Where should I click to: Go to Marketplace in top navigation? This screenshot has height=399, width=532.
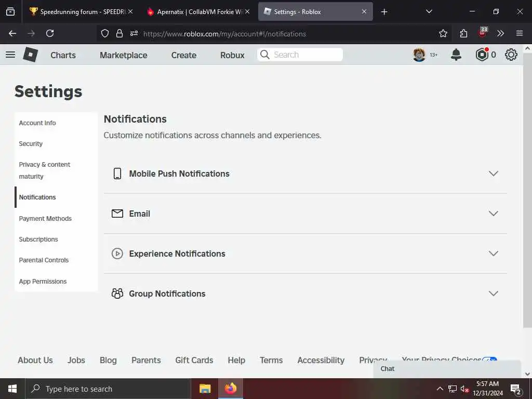click(124, 55)
